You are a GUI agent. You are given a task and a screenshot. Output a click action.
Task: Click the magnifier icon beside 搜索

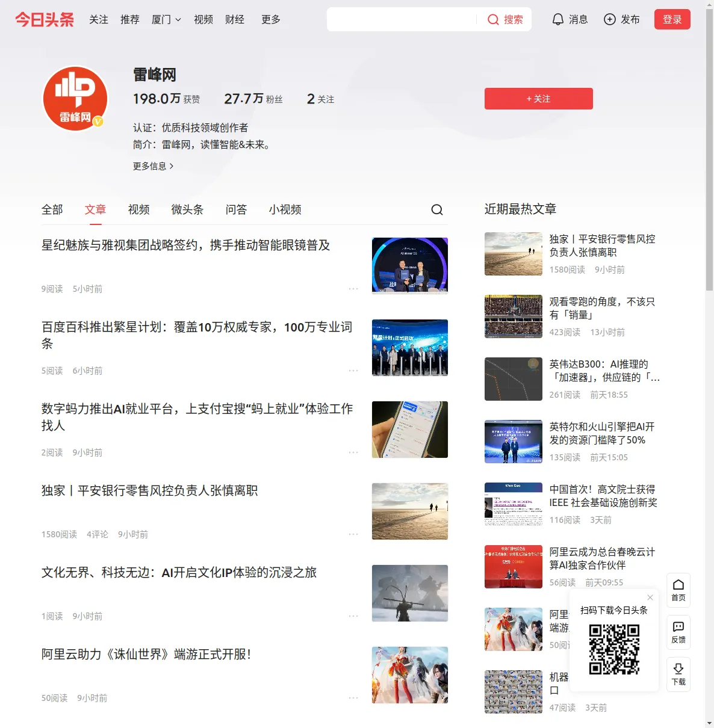[x=493, y=19]
